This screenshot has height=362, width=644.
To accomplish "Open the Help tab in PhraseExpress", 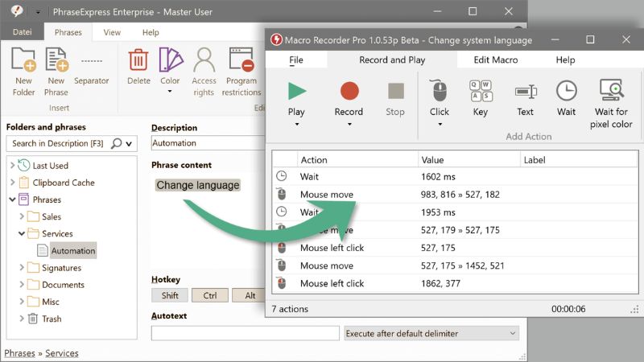I will coord(151,32).
